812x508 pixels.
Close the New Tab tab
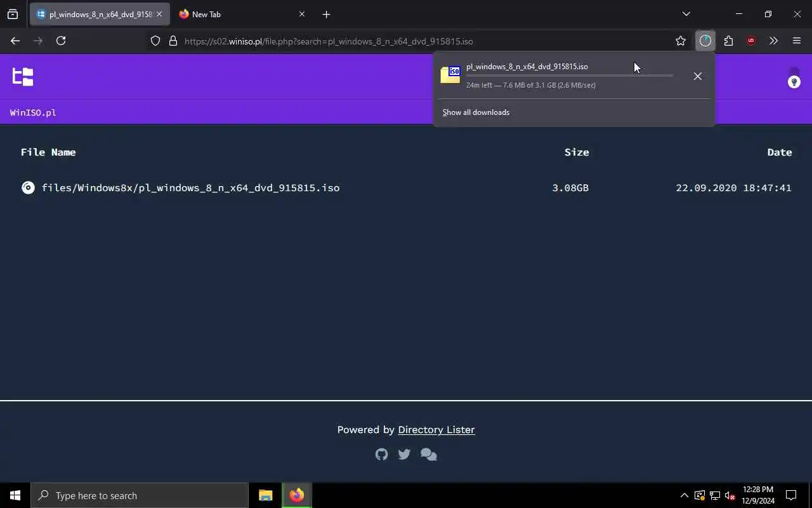coord(302,14)
